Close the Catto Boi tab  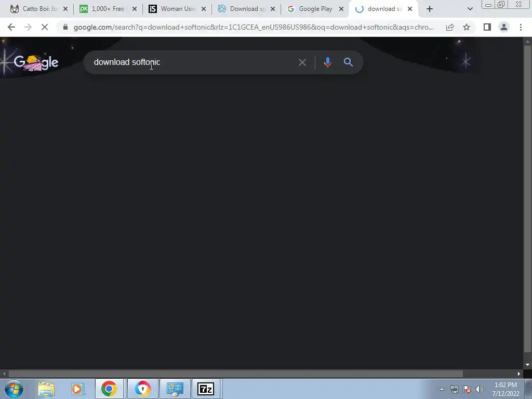65,9
